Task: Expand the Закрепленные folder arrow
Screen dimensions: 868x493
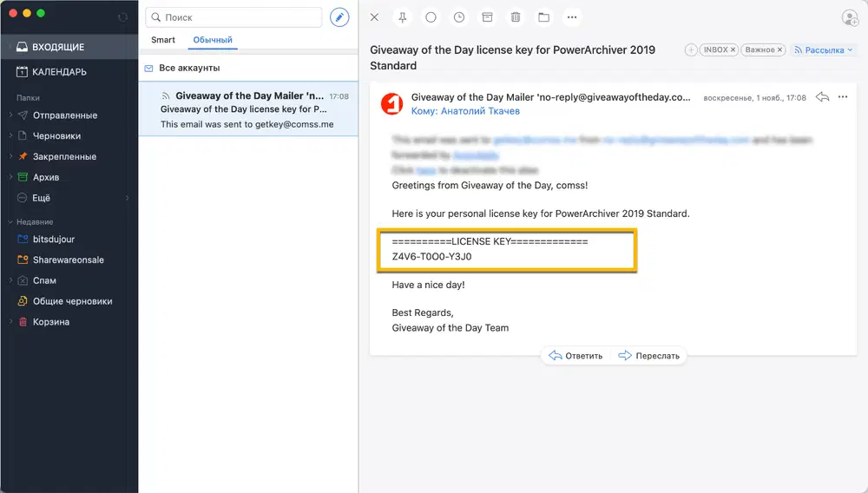Action: pyautogui.click(x=10, y=156)
